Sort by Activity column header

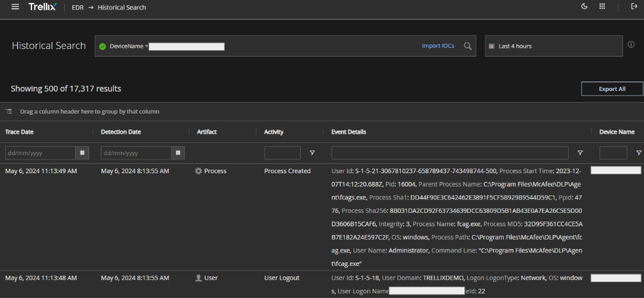[273, 132]
